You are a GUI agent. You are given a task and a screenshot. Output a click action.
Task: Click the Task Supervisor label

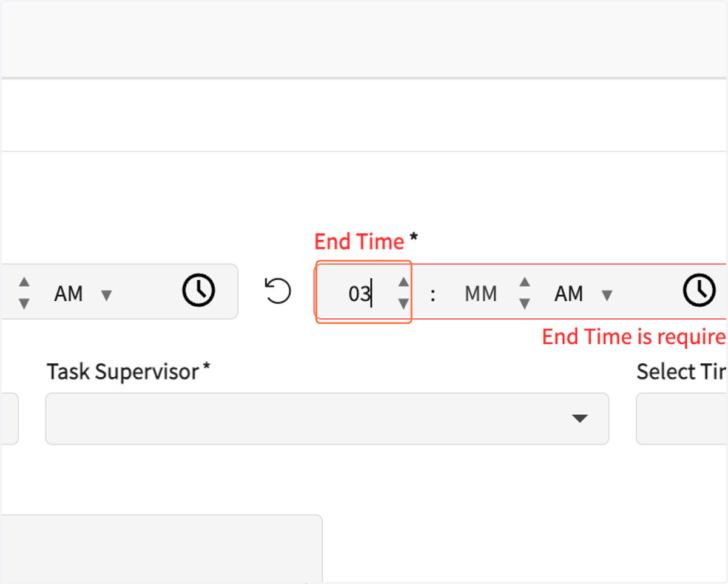[129, 371]
